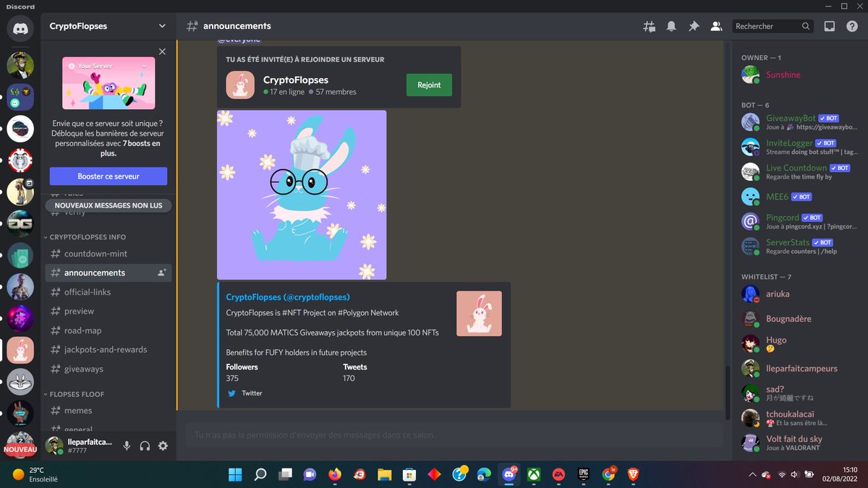The image size is (868, 488).
Task: Open the countdown-mint channel
Action: pos(109,254)
